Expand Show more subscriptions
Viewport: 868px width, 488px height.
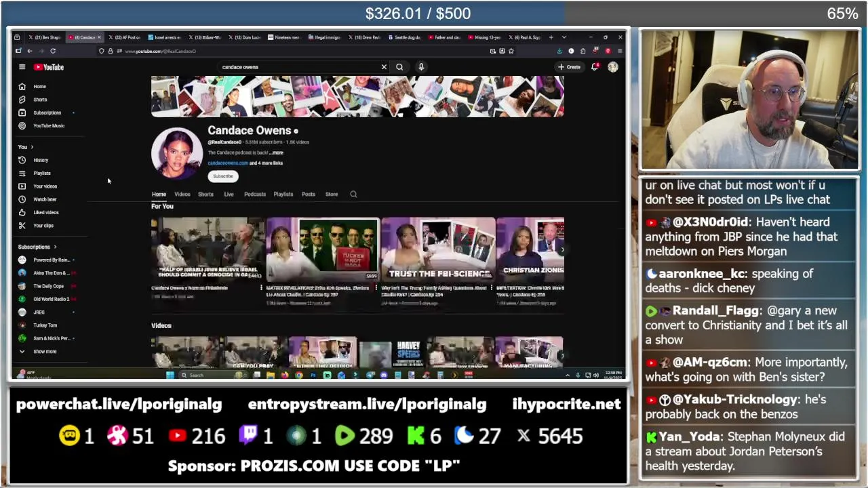(45, 352)
